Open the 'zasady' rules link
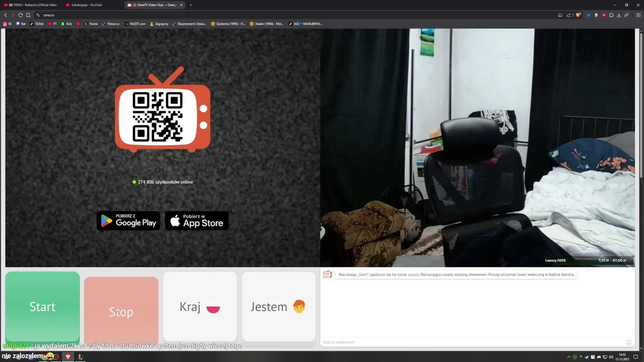This screenshot has width=644, height=362. (413, 275)
